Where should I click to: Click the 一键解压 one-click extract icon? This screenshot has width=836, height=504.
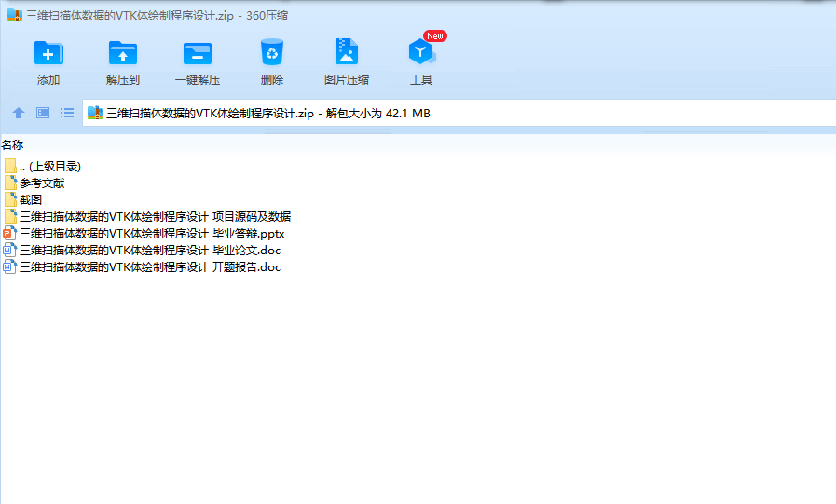pos(198,53)
